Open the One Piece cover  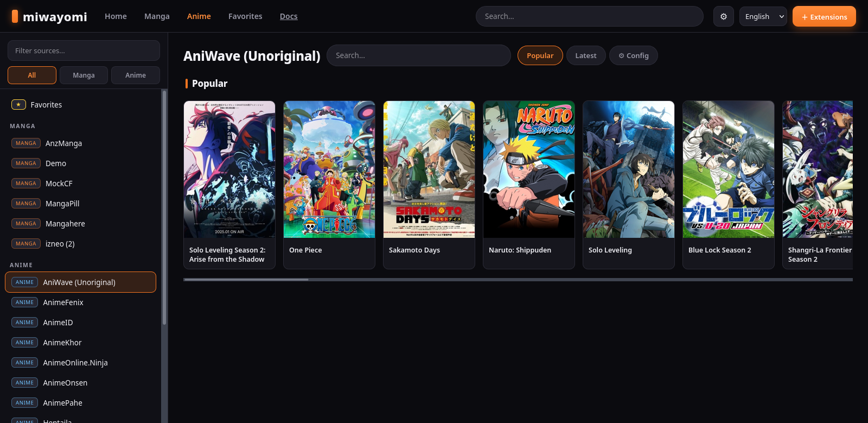(329, 169)
